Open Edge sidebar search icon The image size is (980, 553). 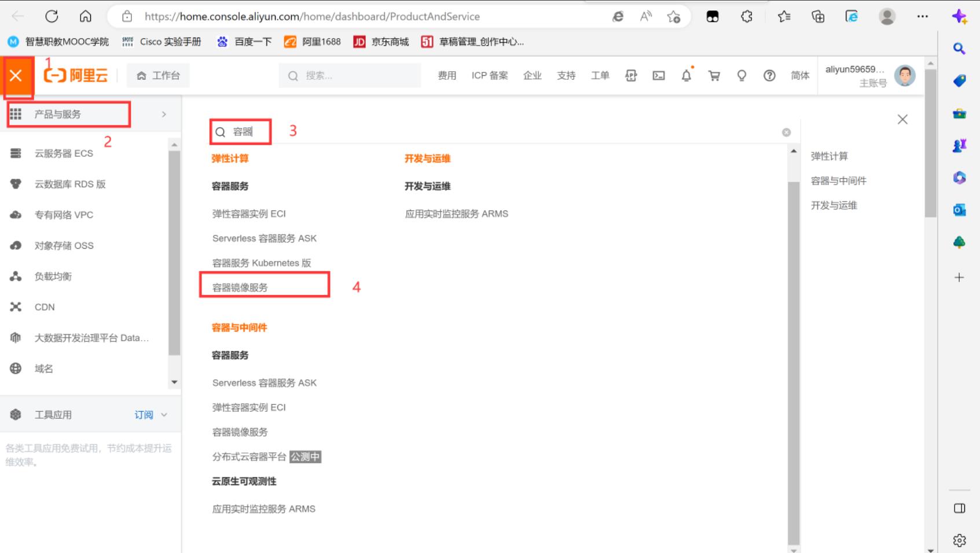pyautogui.click(x=959, y=49)
